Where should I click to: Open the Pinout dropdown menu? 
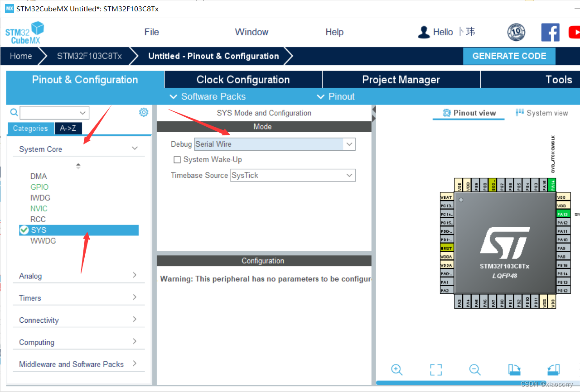coord(336,96)
